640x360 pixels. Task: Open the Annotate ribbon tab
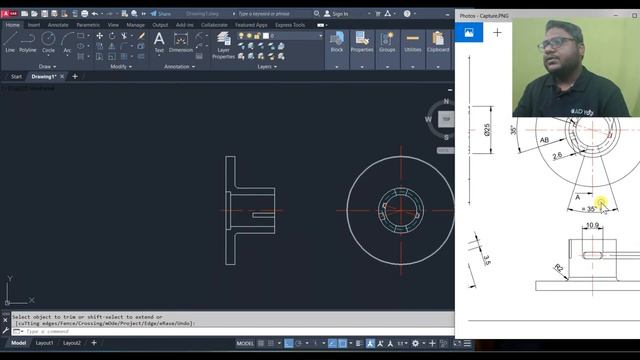pyautogui.click(x=58, y=25)
